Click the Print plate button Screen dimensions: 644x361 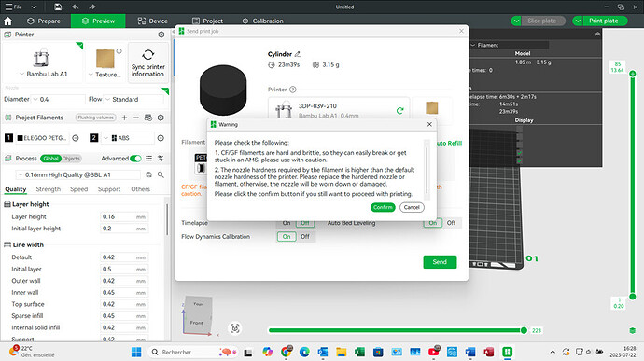(x=603, y=21)
